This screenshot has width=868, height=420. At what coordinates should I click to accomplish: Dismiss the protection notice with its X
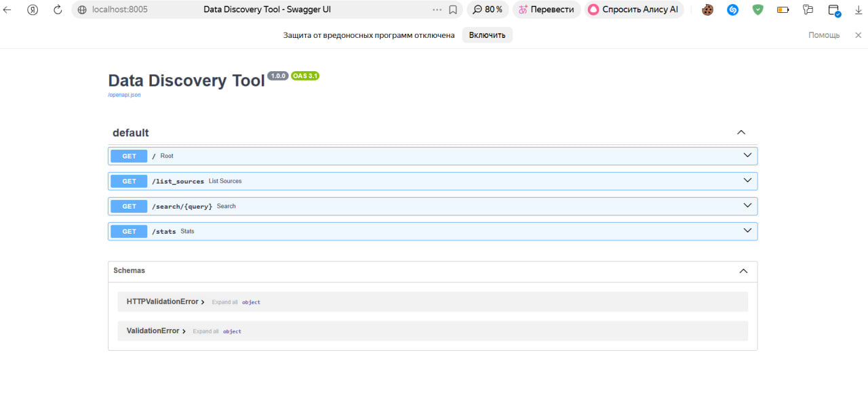pyautogui.click(x=858, y=35)
